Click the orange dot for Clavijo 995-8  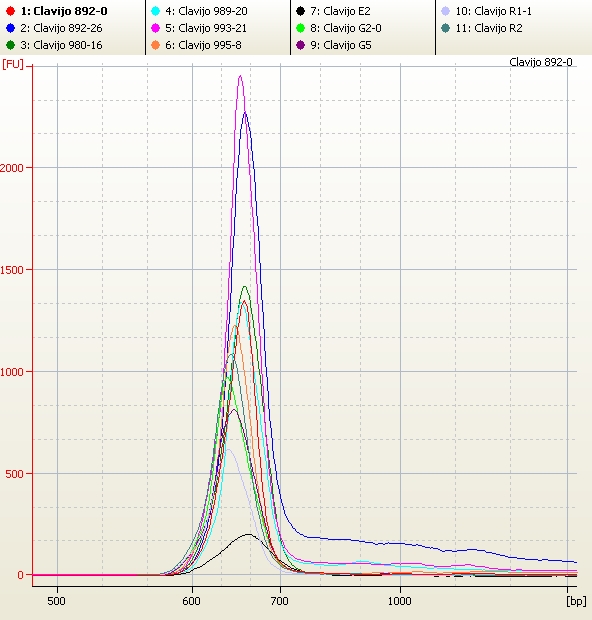156,45
